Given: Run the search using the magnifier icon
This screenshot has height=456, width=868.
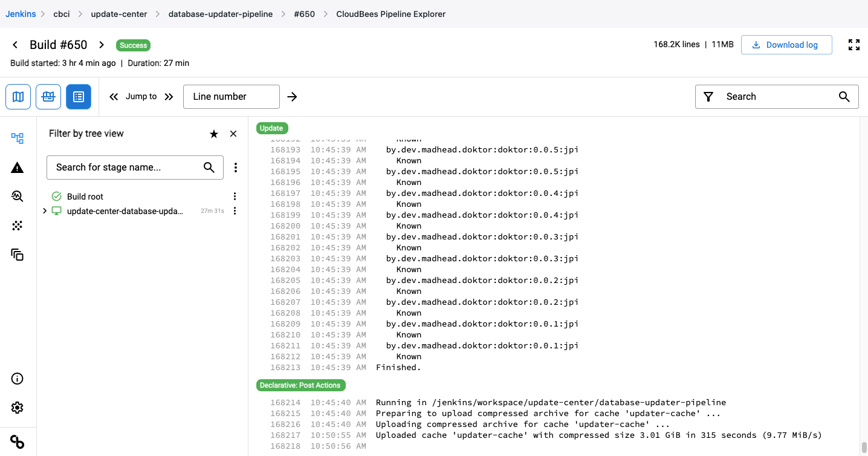Looking at the screenshot, I should tap(844, 96).
